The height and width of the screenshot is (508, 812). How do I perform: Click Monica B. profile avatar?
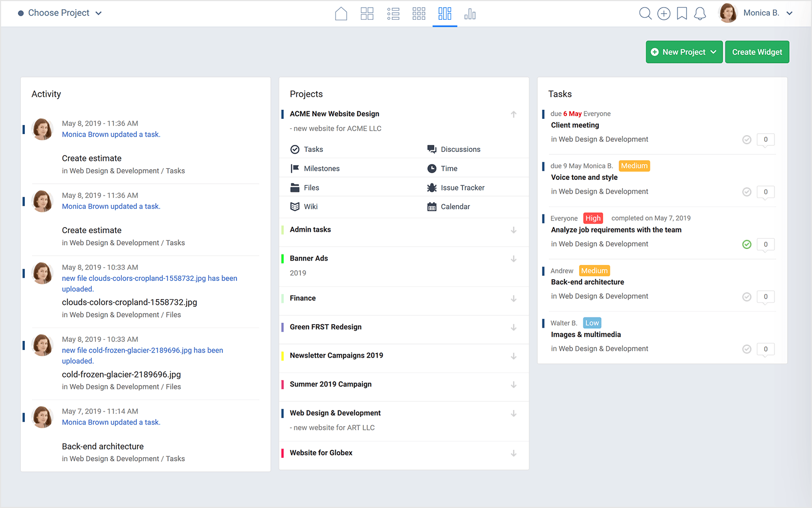[728, 13]
